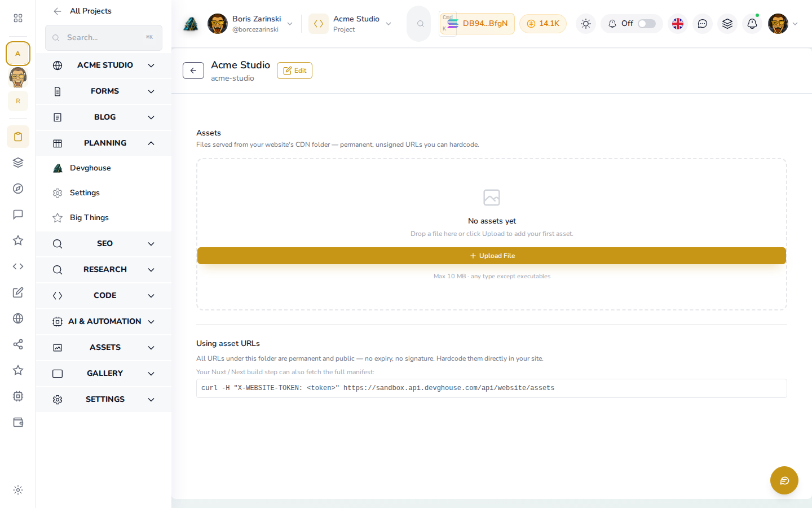Viewport: 812px width, 508px height.
Task: Open the top bar search magnifier
Action: tap(420, 24)
